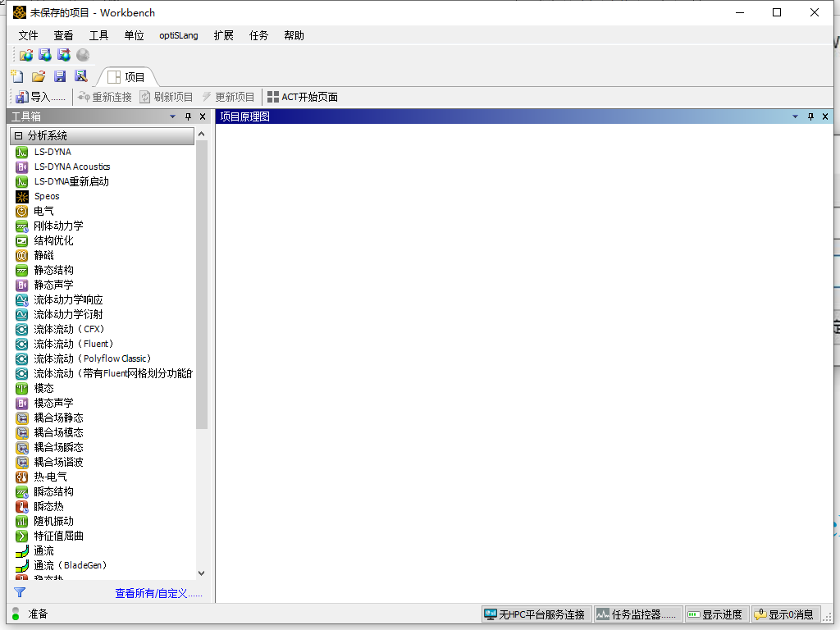Click the toolbox scrollbar down arrow
840x630 pixels.
pos(201,573)
